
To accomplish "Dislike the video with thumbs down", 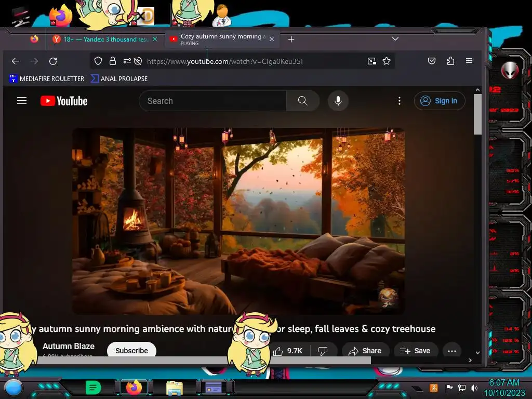I will (323, 351).
